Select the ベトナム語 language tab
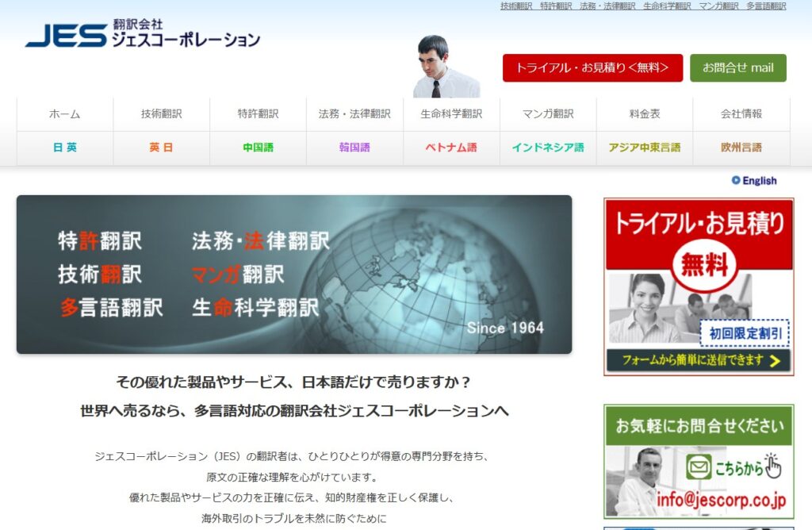This screenshot has width=812, height=530. 451,148
